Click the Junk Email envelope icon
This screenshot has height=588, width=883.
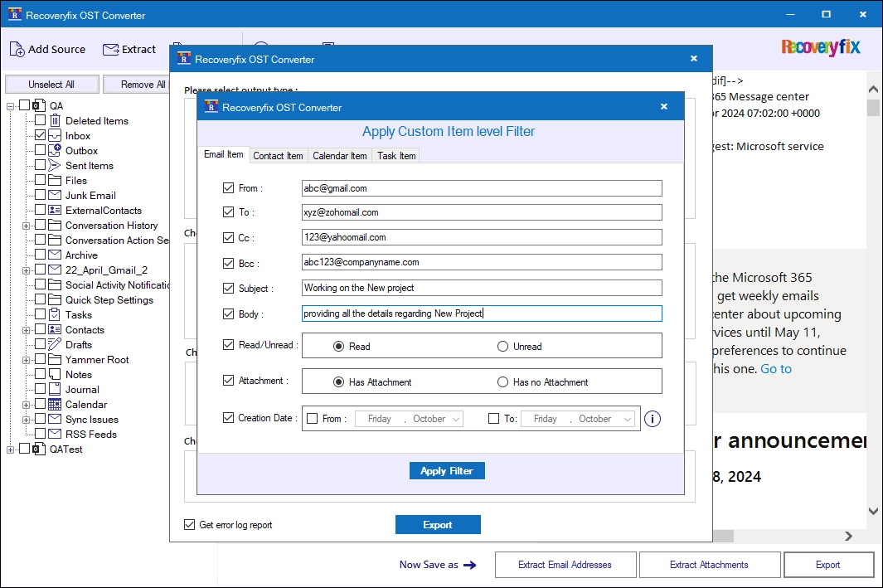pos(55,196)
